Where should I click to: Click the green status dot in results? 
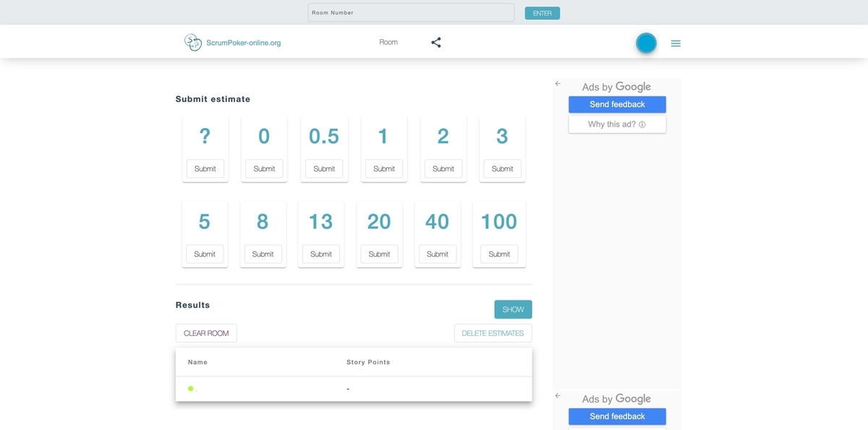pos(191,389)
